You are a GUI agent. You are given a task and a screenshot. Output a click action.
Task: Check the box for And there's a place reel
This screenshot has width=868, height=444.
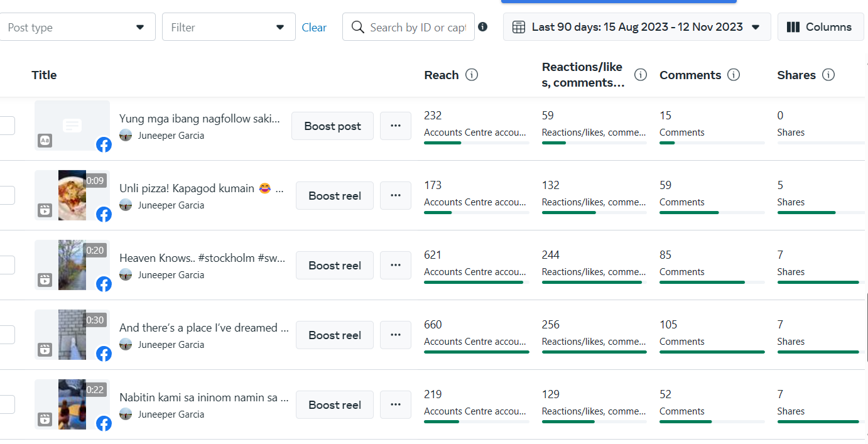pyautogui.click(x=6, y=335)
